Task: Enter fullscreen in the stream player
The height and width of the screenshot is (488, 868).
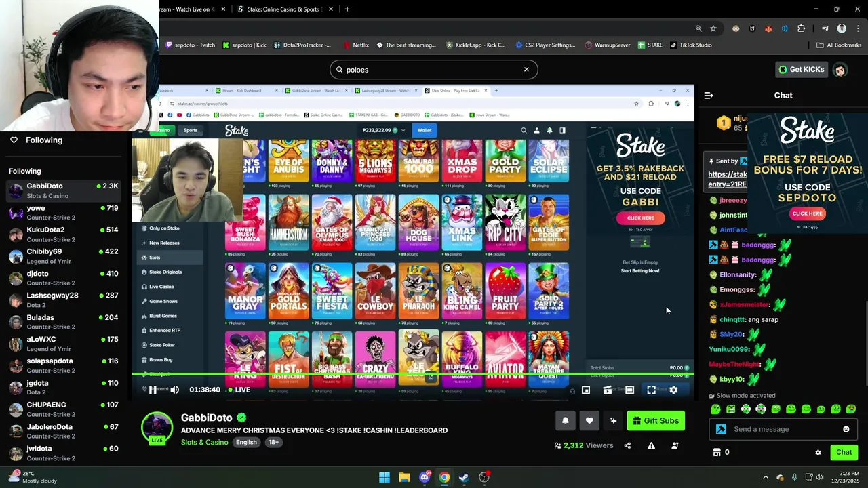Action: [651, 390]
